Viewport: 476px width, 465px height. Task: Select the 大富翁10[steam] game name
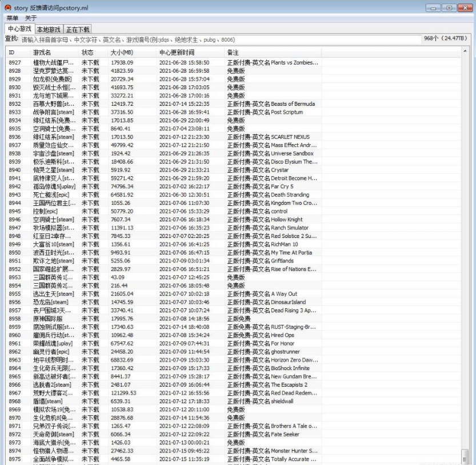click(x=54, y=244)
